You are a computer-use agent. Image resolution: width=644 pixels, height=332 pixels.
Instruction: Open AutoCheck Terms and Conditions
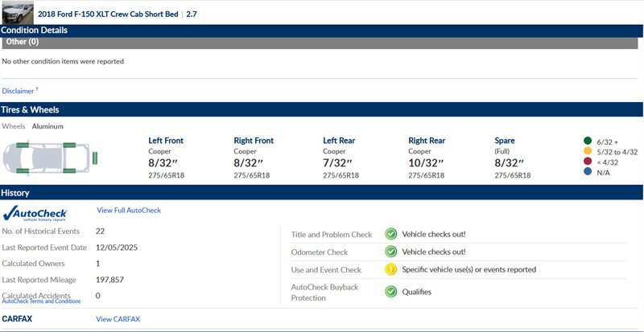(x=41, y=301)
